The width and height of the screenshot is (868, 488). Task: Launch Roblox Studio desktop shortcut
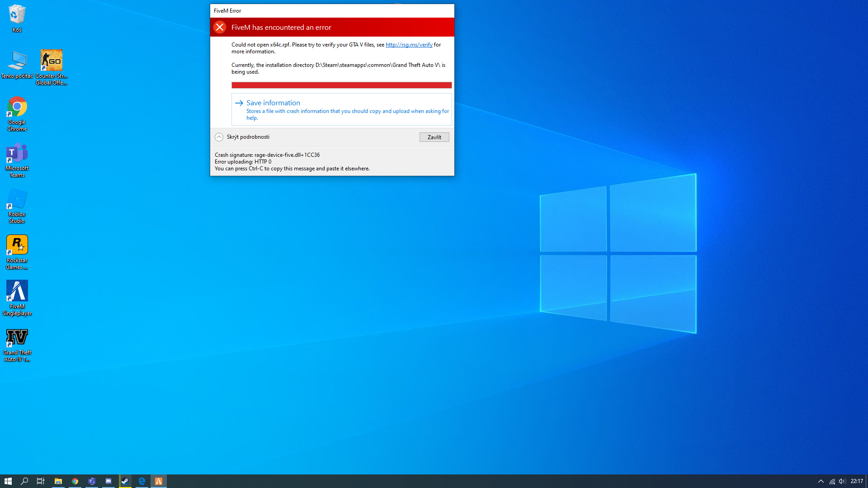pos(17,206)
